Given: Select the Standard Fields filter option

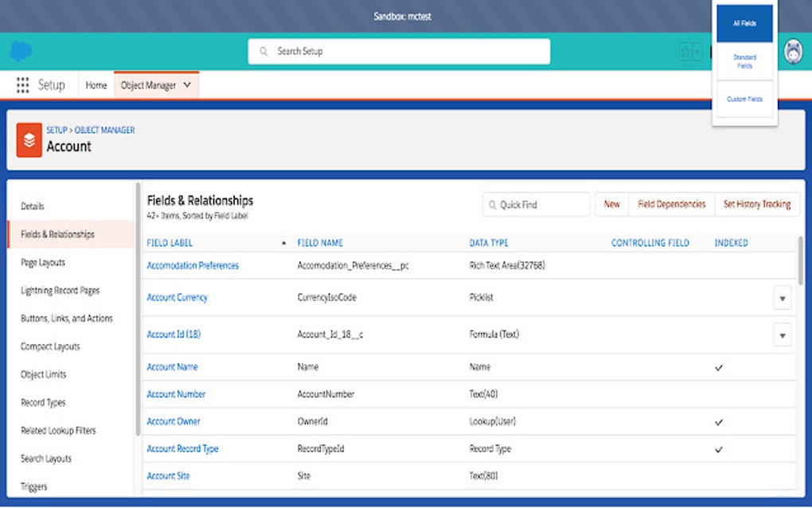Looking at the screenshot, I should point(744,61).
